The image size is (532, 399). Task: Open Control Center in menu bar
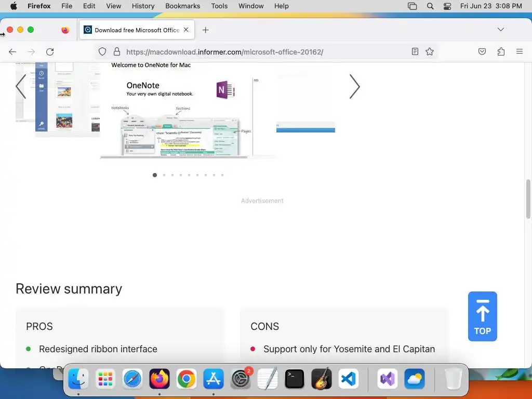pyautogui.click(x=447, y=6)
